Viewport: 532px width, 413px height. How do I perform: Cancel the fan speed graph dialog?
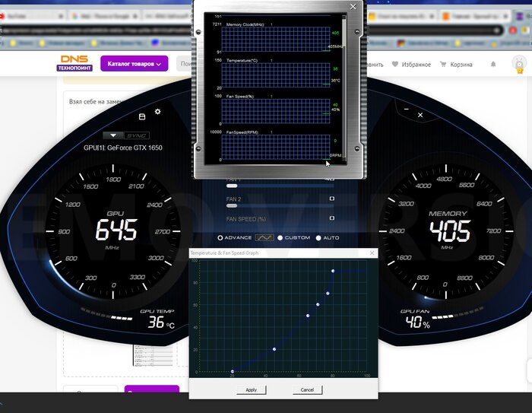point(307,389)
